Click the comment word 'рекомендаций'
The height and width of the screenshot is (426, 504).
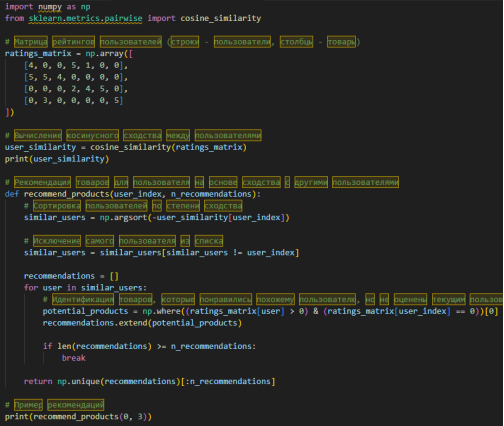coord(76,405)
